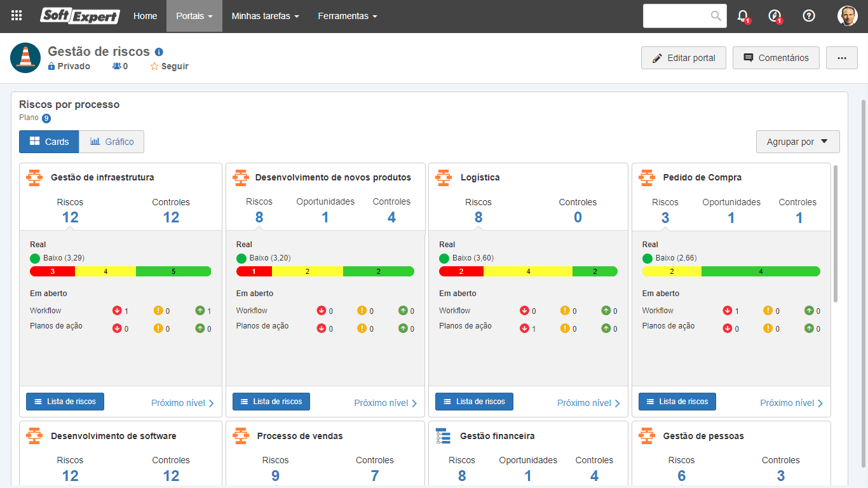Follow Próximo nível link in Pedido de Compra

(x=792, y=403)
